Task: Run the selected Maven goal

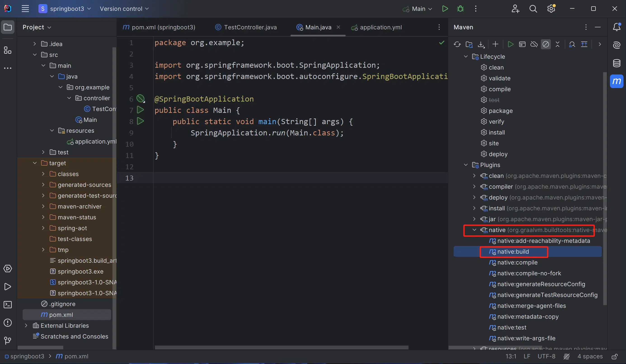Action: pos(511,44)
